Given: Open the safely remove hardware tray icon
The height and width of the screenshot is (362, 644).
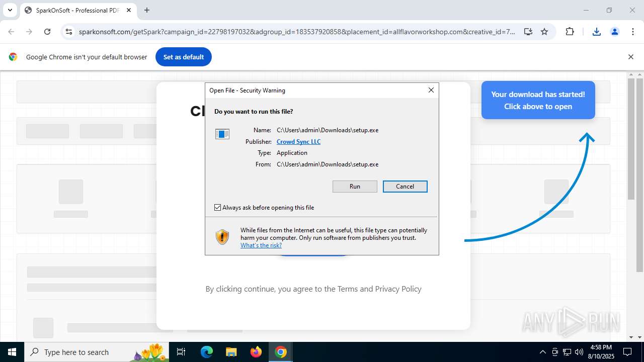Looking at the screenshot, I should click(x=555, y=352).
